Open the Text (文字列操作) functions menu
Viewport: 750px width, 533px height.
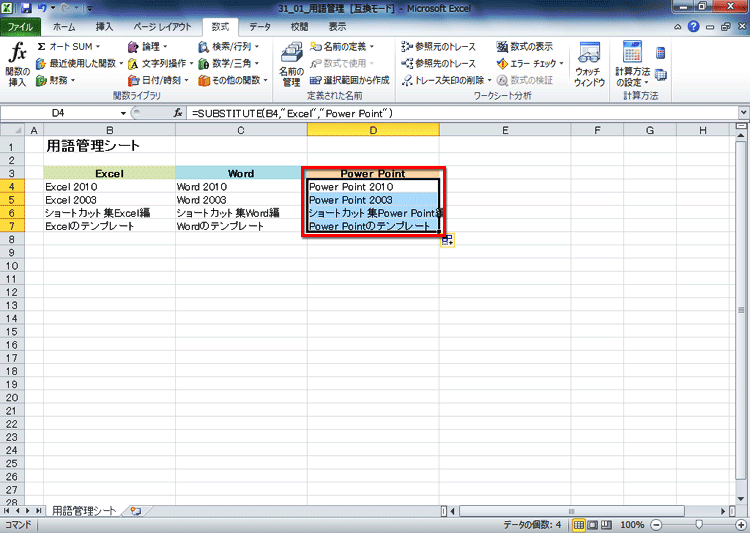tap(161, 63)
